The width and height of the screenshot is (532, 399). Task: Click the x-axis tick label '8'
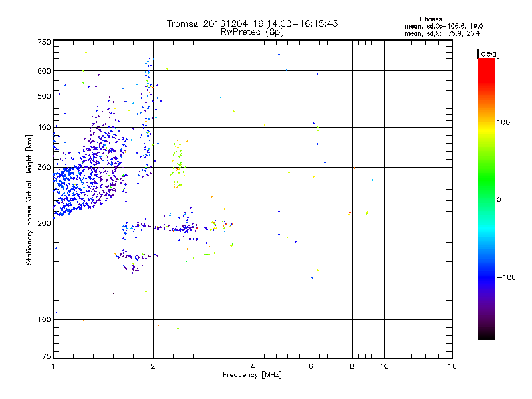pos(352,366)
